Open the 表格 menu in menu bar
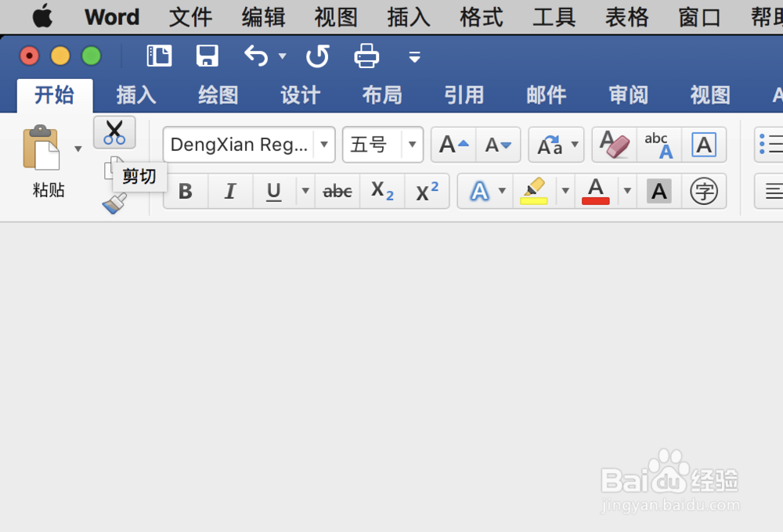This screenshot has height=532, width=783. coord(626,17)
